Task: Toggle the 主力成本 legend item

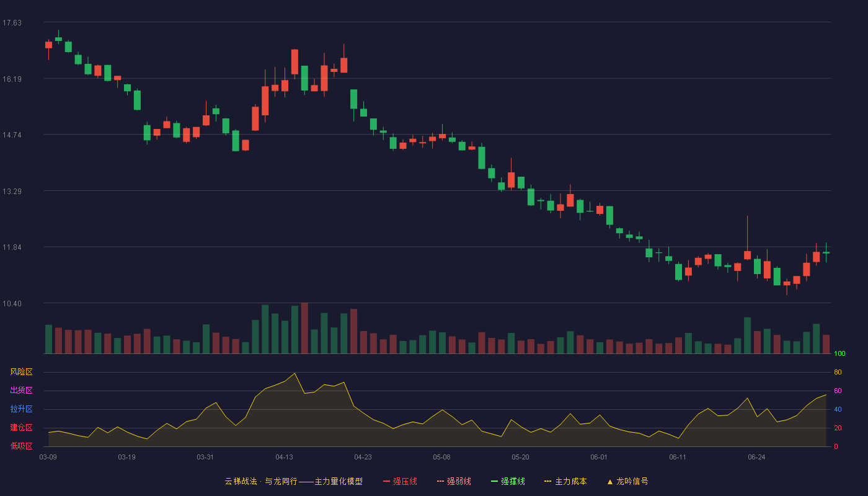Action: [x=565, y=481]
